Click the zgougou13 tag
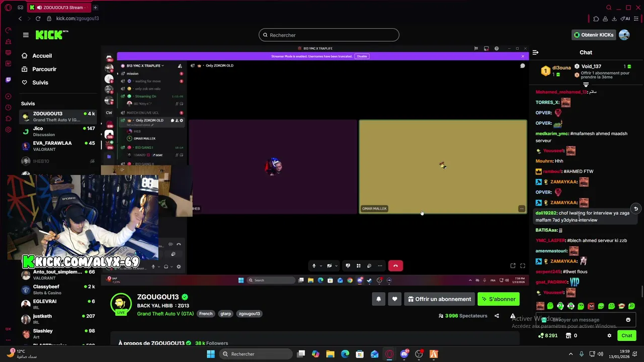This screenshot has height=362, width=644. (250, 314)
